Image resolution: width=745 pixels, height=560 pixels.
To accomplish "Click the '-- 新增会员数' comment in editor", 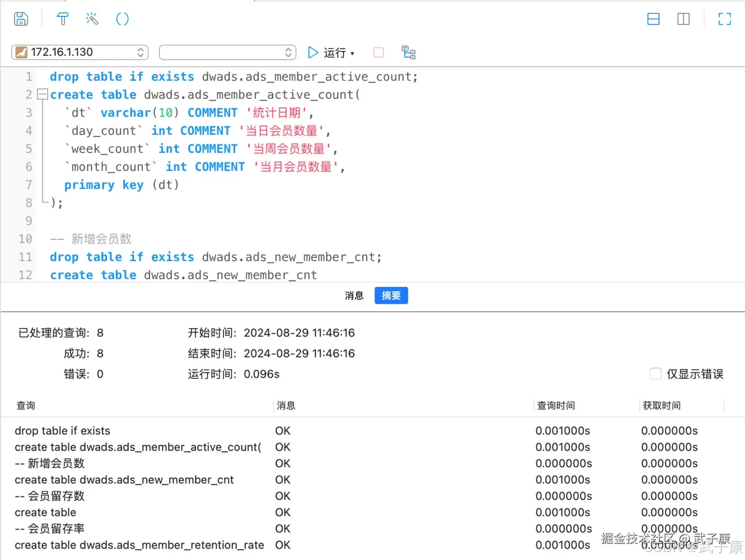I will 91,239.
